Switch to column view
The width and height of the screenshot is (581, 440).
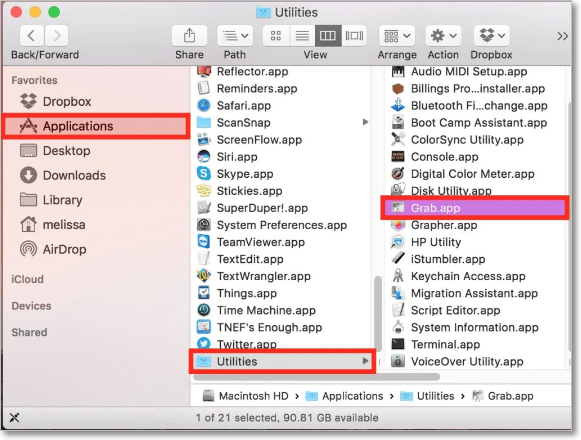[x=328, y=36]
